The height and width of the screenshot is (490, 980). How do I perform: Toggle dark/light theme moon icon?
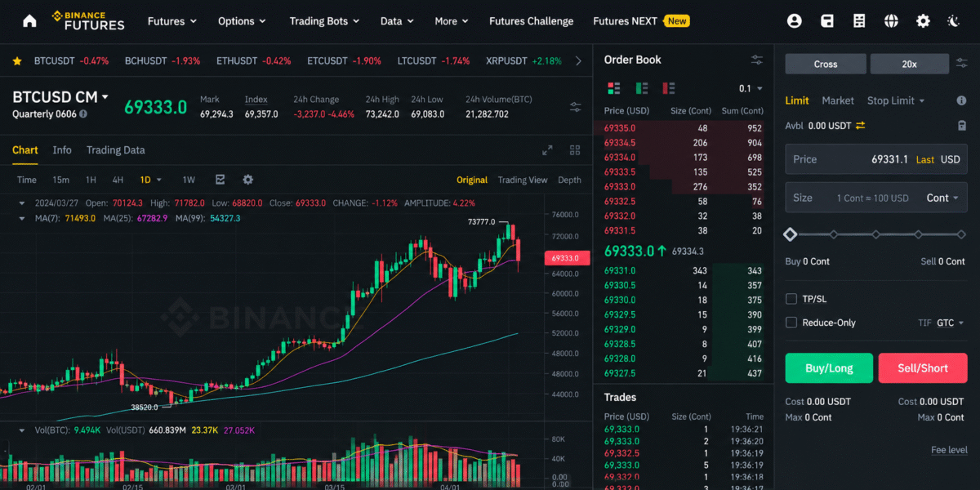tap(953, 21)
